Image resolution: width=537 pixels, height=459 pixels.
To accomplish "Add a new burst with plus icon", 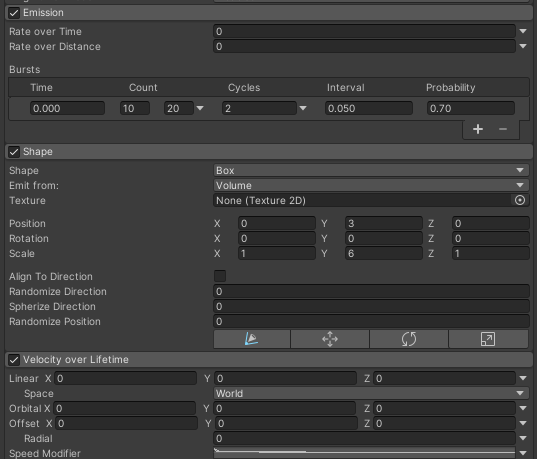I will pos(478,129).
